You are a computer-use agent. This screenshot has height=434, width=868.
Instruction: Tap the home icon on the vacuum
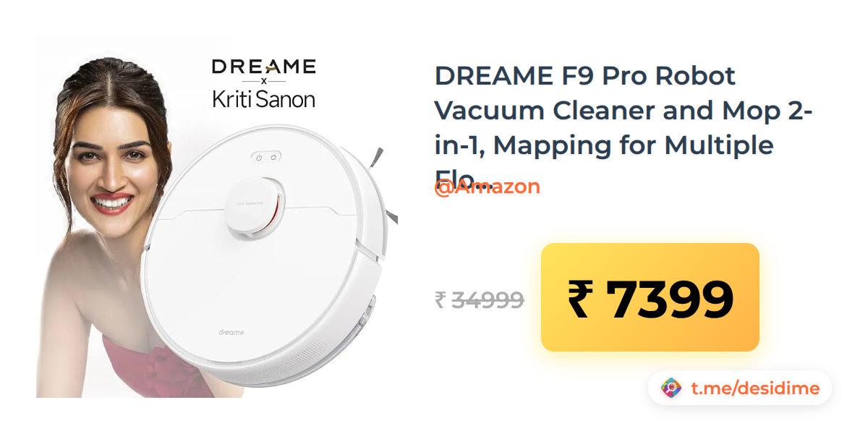(x=273, y=156)
